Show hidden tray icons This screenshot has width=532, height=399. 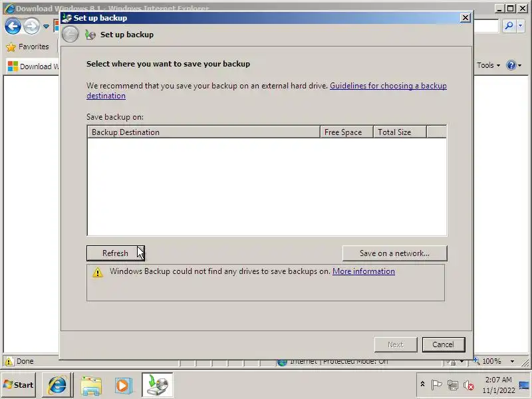(422, 384)
